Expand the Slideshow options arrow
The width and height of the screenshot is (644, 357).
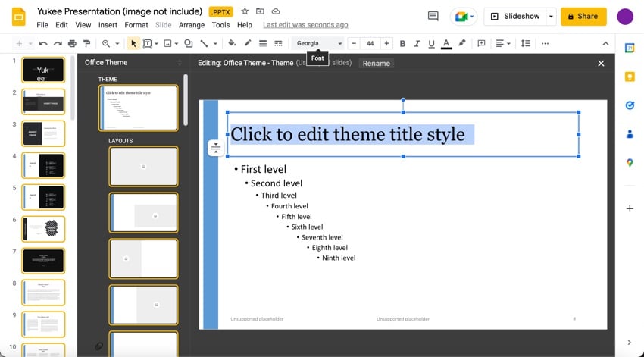pyautogui.click(x=551, y=16)
